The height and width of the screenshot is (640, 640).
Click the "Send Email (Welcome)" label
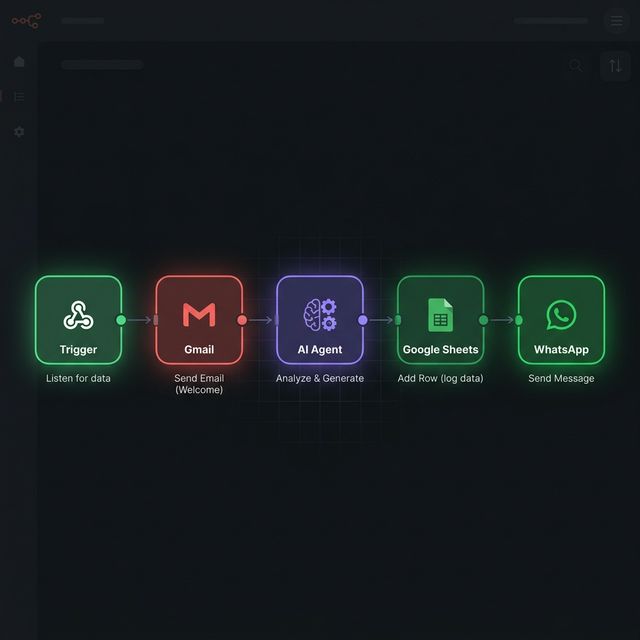click(x=199, y=384)
